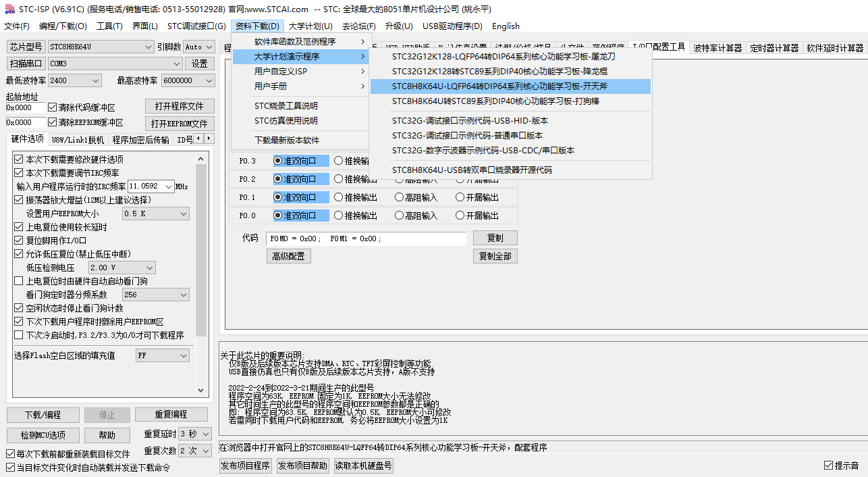The height and width of the screenshot is (477, 868).
Task: Open the STC调试接口(G) menu
Action: [196, 26]
